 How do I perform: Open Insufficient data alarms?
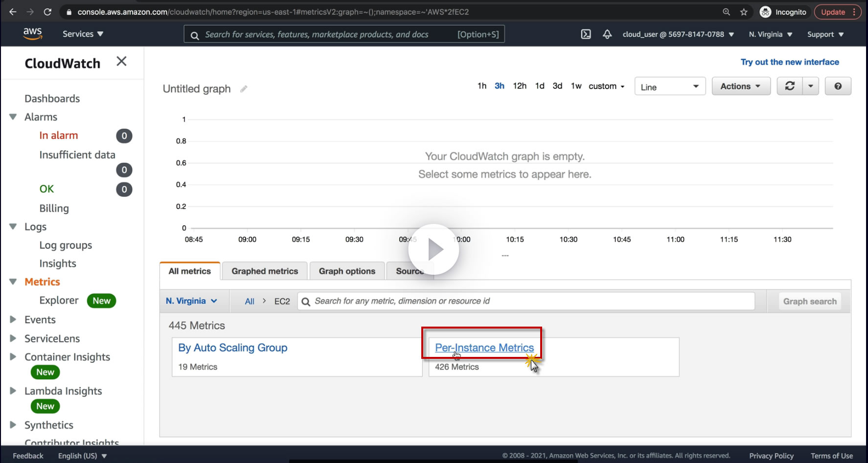coord(77,155)
